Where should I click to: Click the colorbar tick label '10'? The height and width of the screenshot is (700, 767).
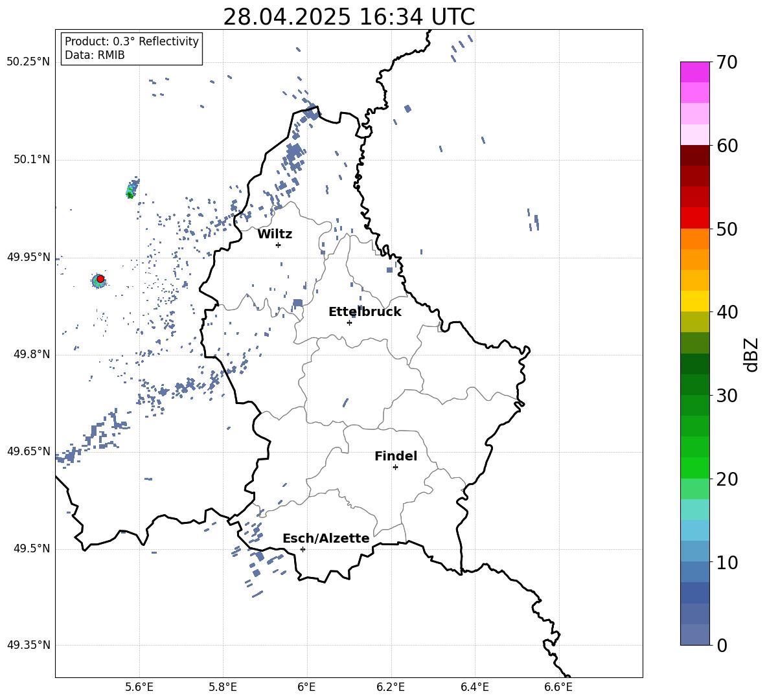(x=727, y=562)
